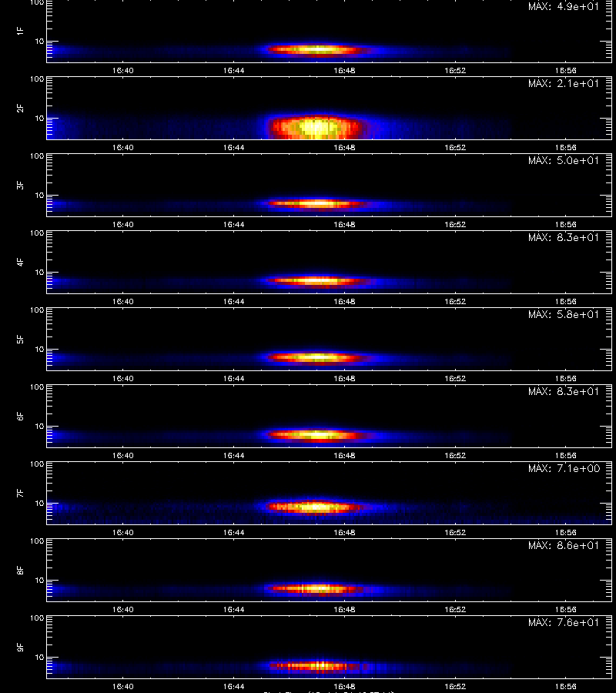The height and width of the screenshot is (693, 616).
Task: Click the 16:40 tick label beneath panel 6F
Action: click(x=123, y=456)
